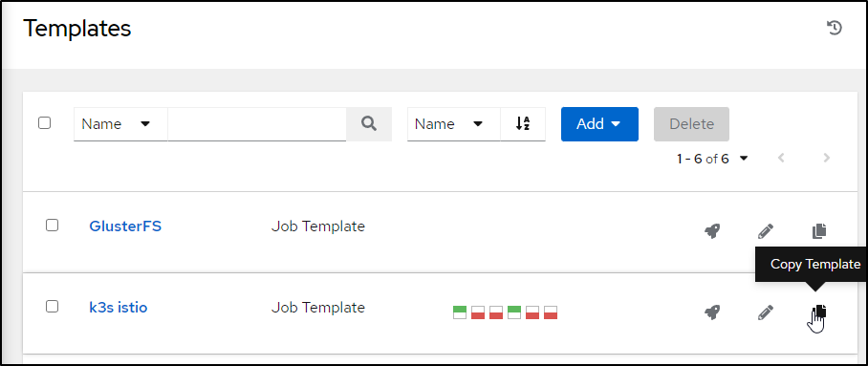
Task: Check the select-all templates checkbox
Action: click(44, 123)
